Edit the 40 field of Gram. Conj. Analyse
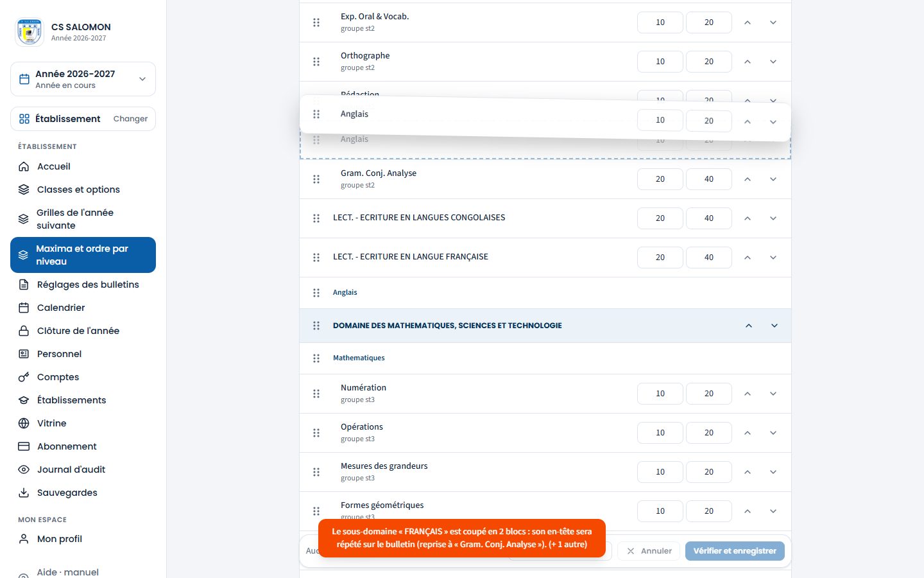The width and height of the screenshot is (924, 578). pos(709,179)
